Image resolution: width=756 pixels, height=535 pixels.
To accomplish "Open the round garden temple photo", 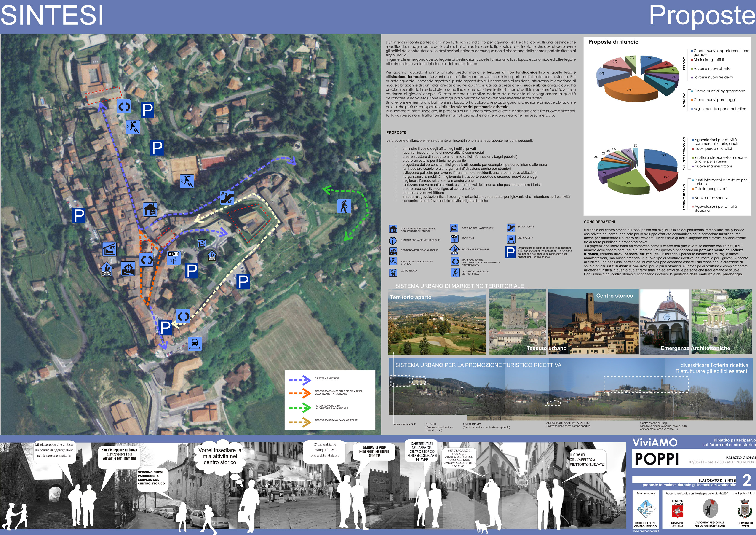I will [x=721, y=322].
